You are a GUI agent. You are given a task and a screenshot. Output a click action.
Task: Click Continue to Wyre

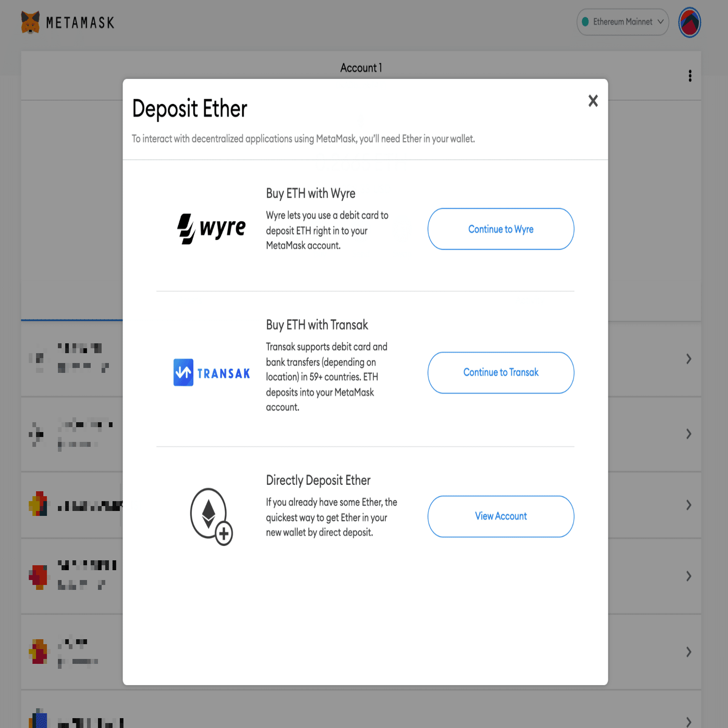[500, 229]
